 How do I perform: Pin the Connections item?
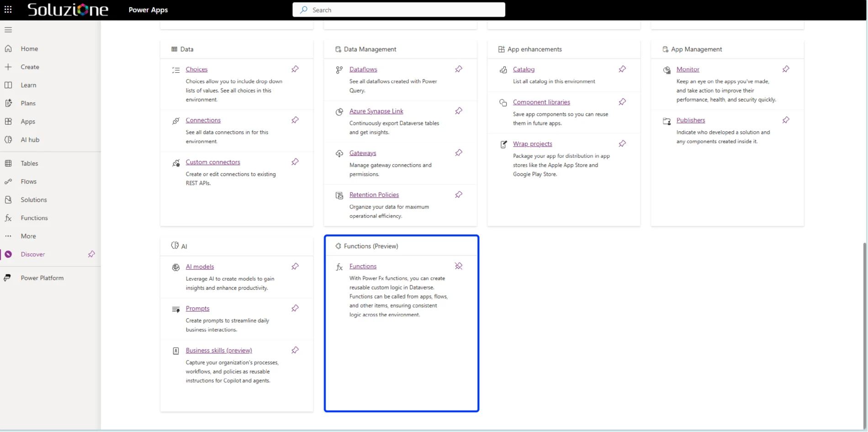(295, 120)
